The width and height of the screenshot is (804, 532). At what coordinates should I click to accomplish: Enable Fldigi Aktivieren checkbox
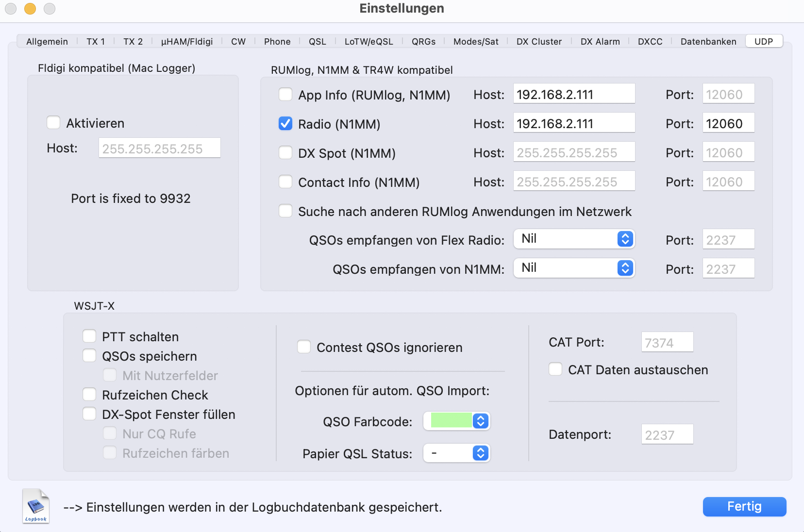(x=53, y=123)
